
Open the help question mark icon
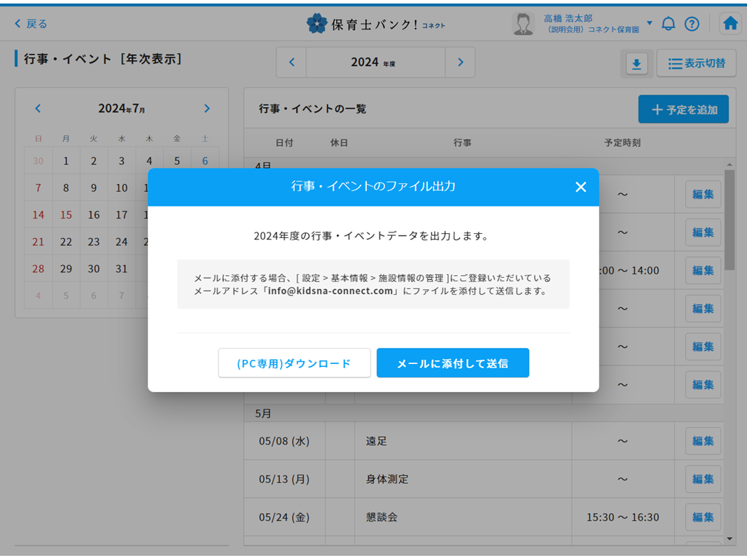coord(692,24)
